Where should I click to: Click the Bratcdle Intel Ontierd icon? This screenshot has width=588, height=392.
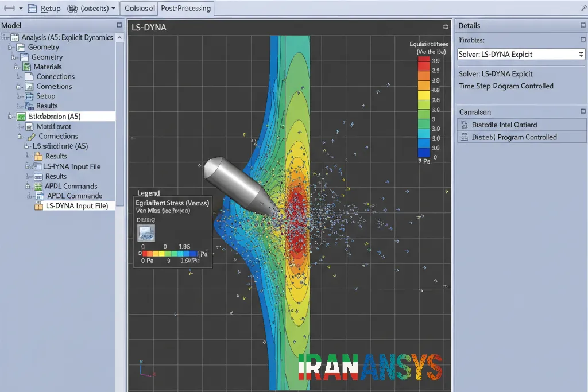tap(464, 125)
